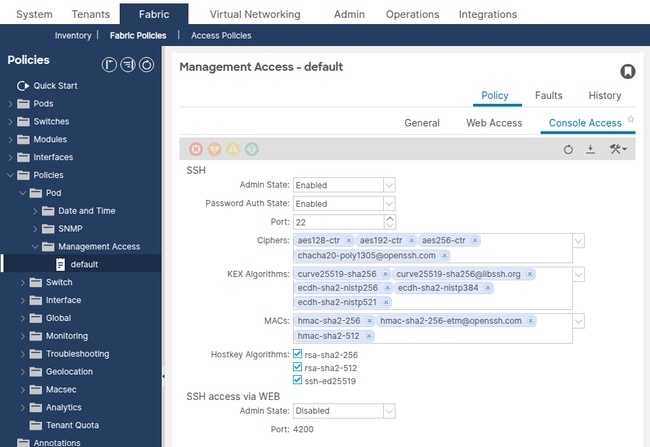Select the Troubleshooting tree folder
Viewport: 650px width, 447px height.
coord(78,354)
